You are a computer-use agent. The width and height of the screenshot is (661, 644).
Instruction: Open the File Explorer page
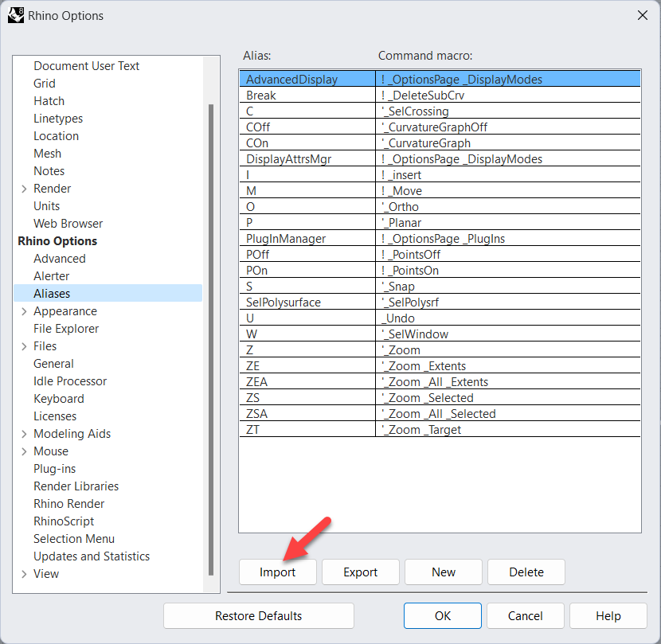[x=66, y=329]
